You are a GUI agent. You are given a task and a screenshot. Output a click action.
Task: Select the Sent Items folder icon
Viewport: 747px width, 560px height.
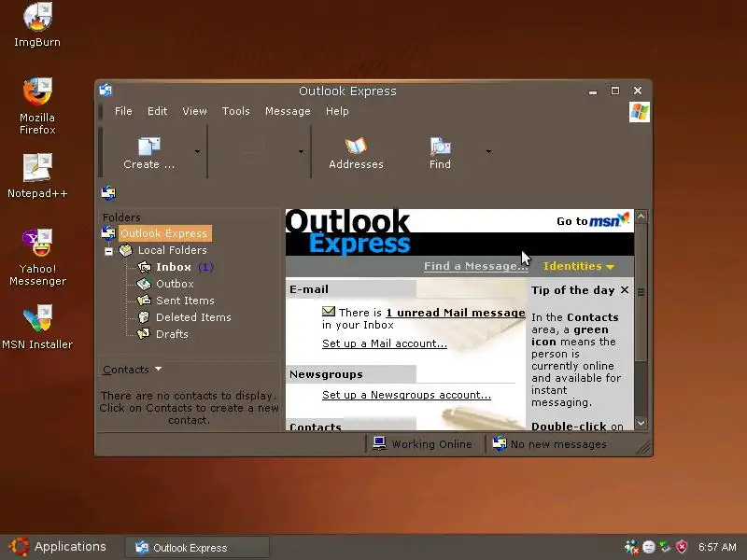(144, 301)
